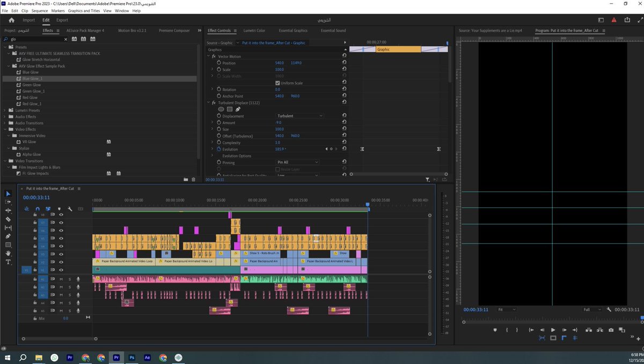Open the Graphics and Titles menu
This screenshot has width=644, height=364.
84,11
